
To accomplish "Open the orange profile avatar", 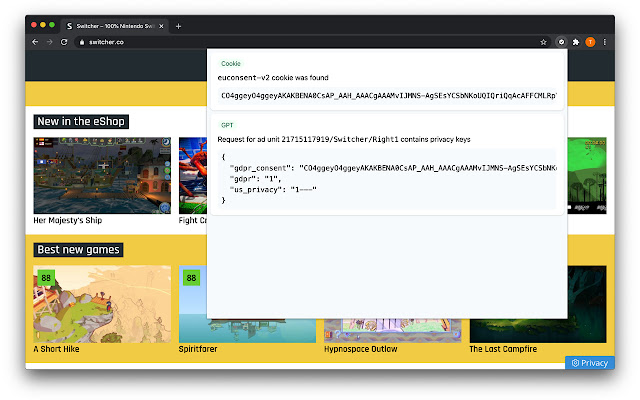I will (590, 42).
